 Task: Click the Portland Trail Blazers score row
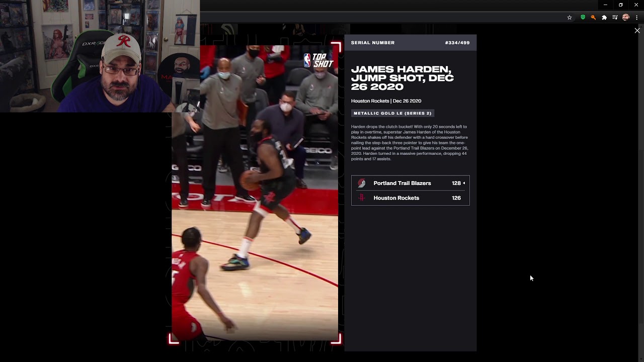click(411, 183)
